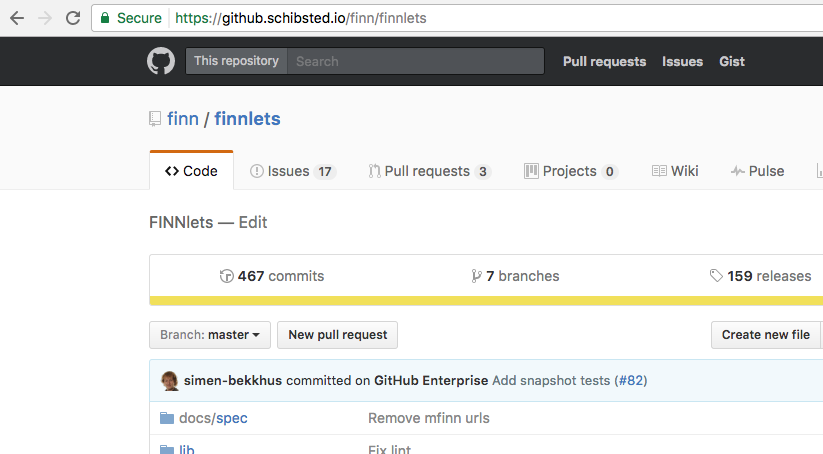Go back using browser back arrow

coord(17,18)
